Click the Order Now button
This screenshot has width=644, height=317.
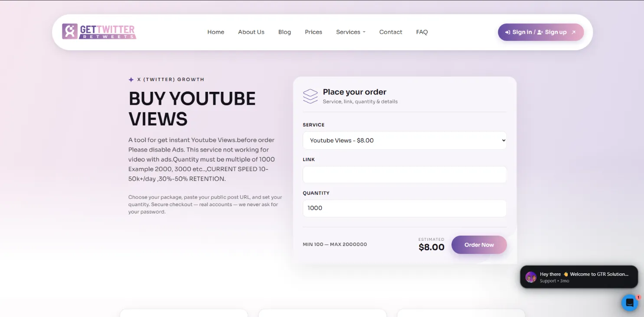[x=479, y=245]
